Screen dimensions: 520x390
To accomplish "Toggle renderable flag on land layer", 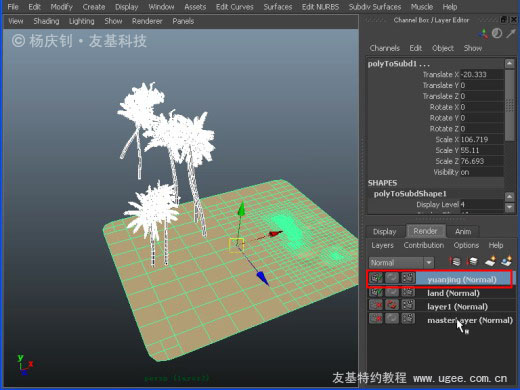I will point(376,292).
